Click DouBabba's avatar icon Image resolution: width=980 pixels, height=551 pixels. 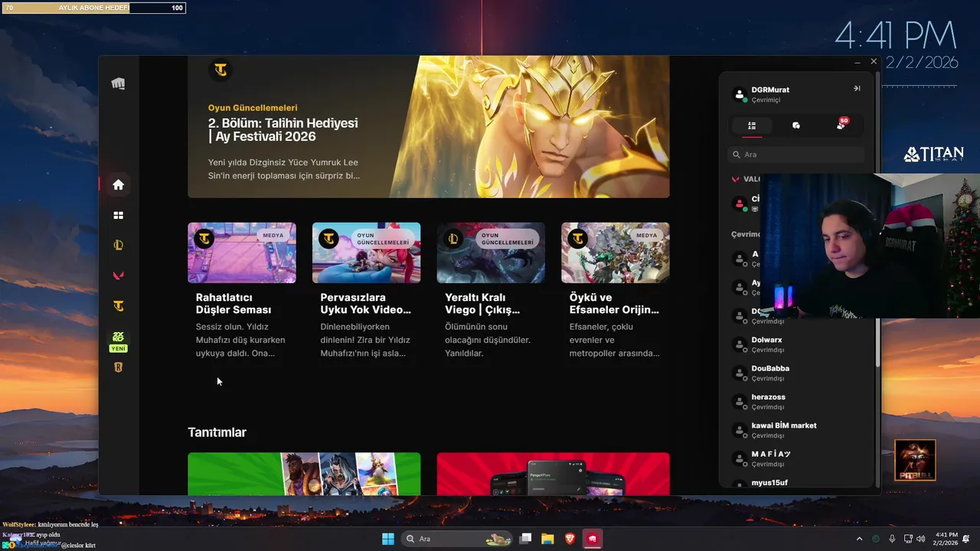coord(740,373)
